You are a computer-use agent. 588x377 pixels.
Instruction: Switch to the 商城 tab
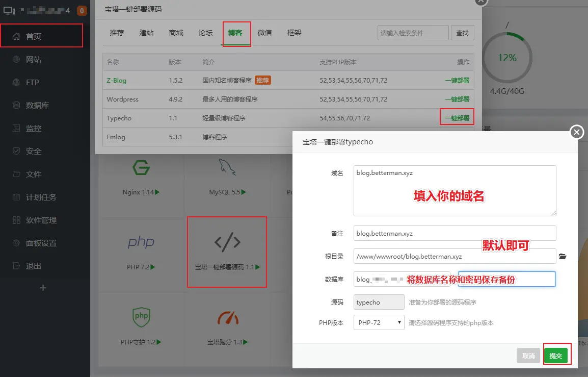point(176,33)
